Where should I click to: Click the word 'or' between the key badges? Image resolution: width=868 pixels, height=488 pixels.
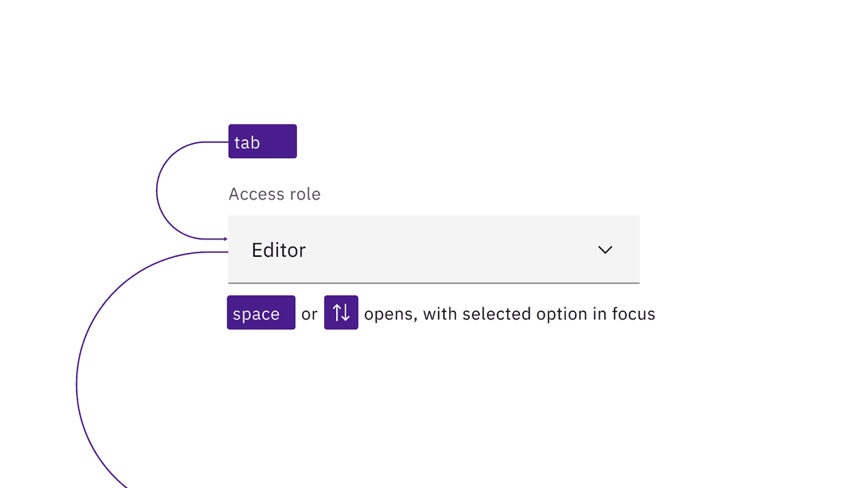[x=309, y=313]
